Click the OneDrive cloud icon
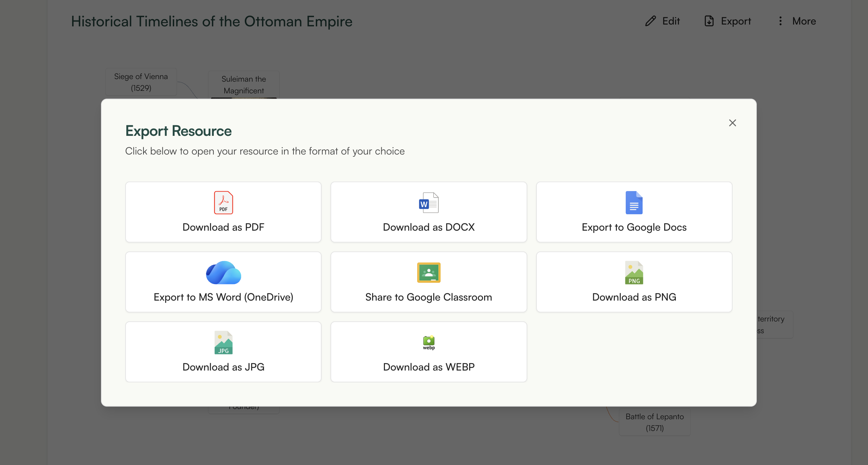Screen dimensions: 868x465 point(223,272)
